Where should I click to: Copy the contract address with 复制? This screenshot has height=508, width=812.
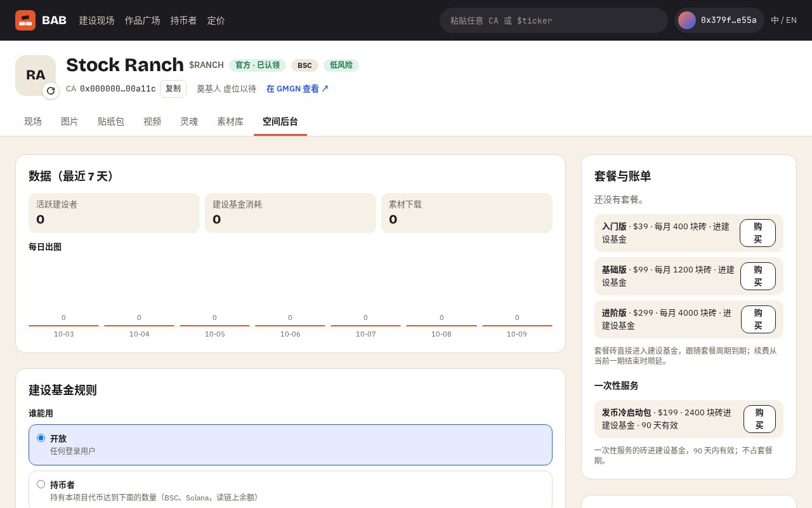pyautogui.click(x=173, y=89)
